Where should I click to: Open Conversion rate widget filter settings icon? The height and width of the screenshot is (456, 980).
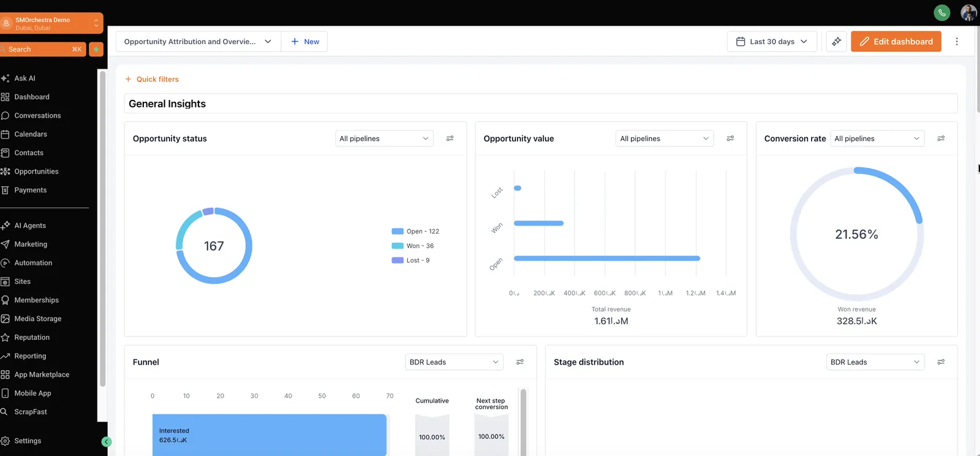(x=941, y=139)
